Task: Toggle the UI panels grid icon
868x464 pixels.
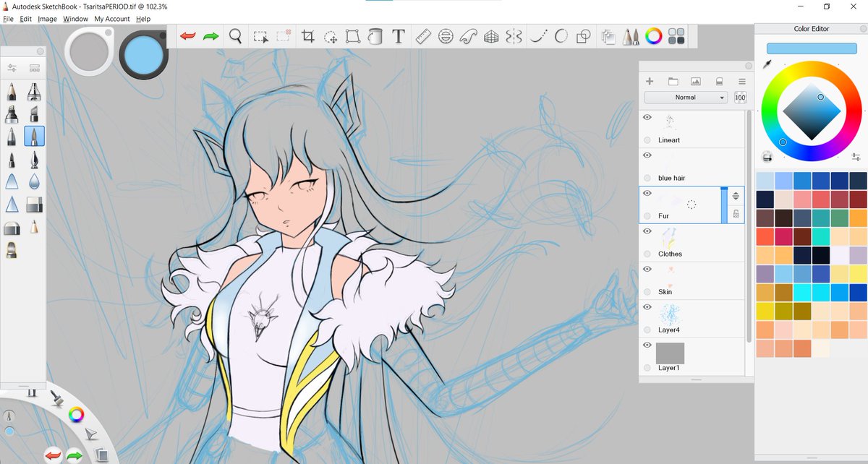Action: tap(677, 36)
